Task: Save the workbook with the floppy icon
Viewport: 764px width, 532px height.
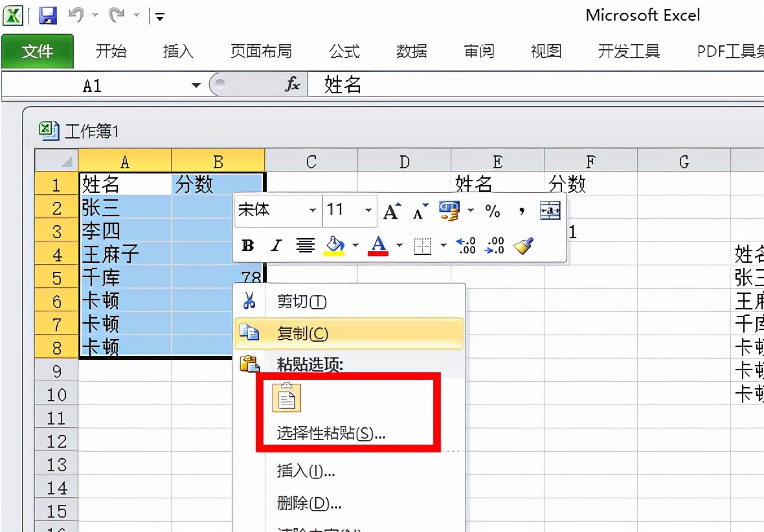Action: 47,15
